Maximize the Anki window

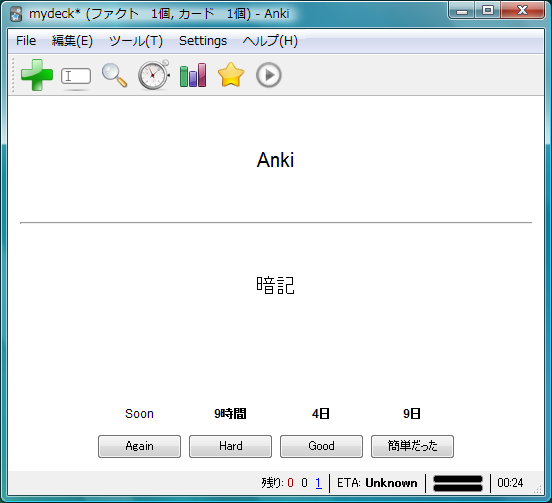coord(488,10)
